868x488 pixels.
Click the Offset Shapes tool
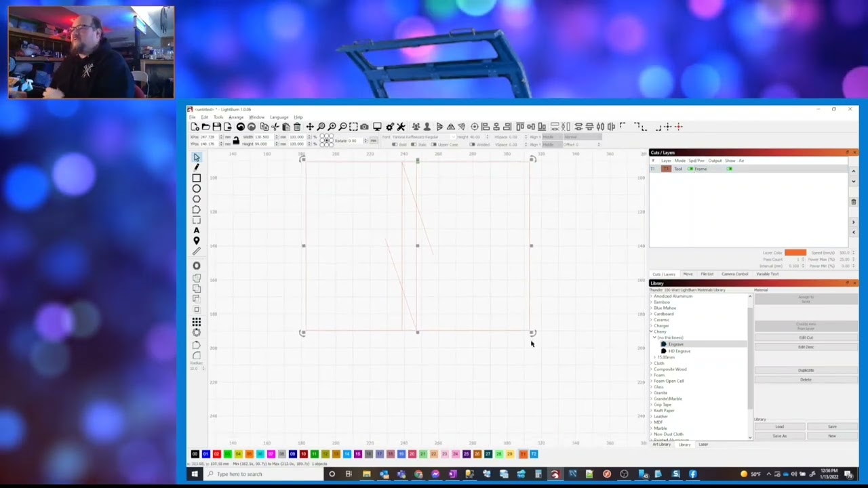pos(197,266)
